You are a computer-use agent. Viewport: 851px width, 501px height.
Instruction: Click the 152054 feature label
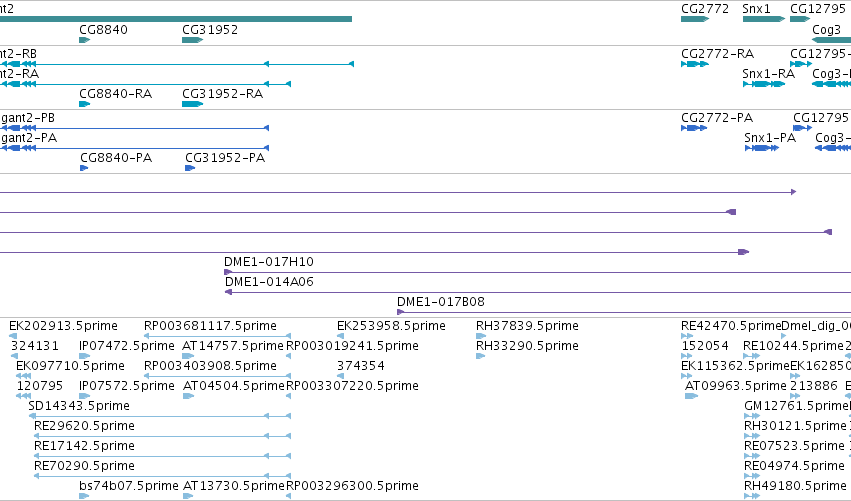[705, 346]
